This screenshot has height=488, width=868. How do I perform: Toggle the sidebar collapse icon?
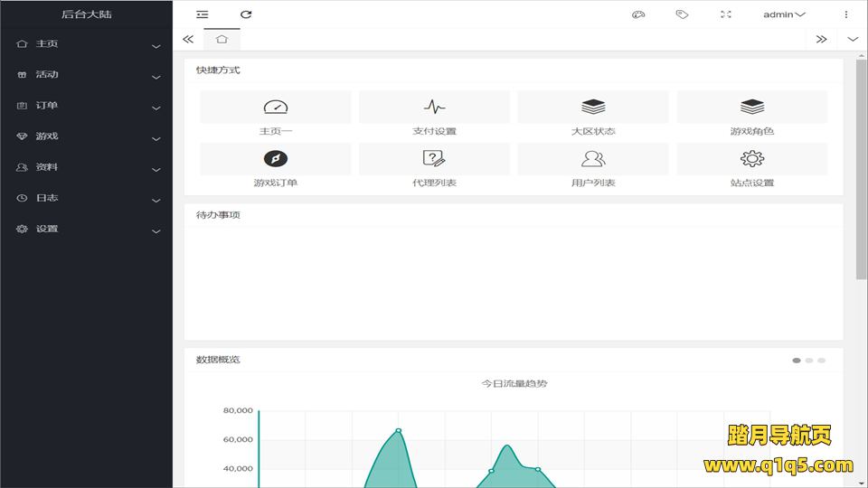203,14
